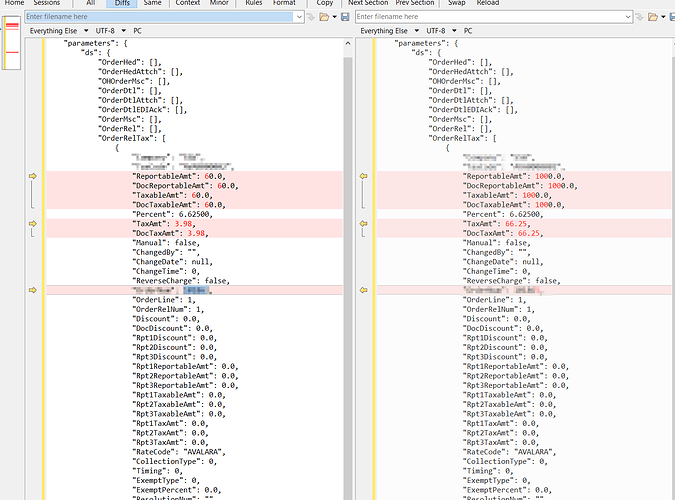Click left "DocTaxAmt": 3.98 line
Image resolution: width=675 pixels, height=500 pixels.
coord(170,233)
